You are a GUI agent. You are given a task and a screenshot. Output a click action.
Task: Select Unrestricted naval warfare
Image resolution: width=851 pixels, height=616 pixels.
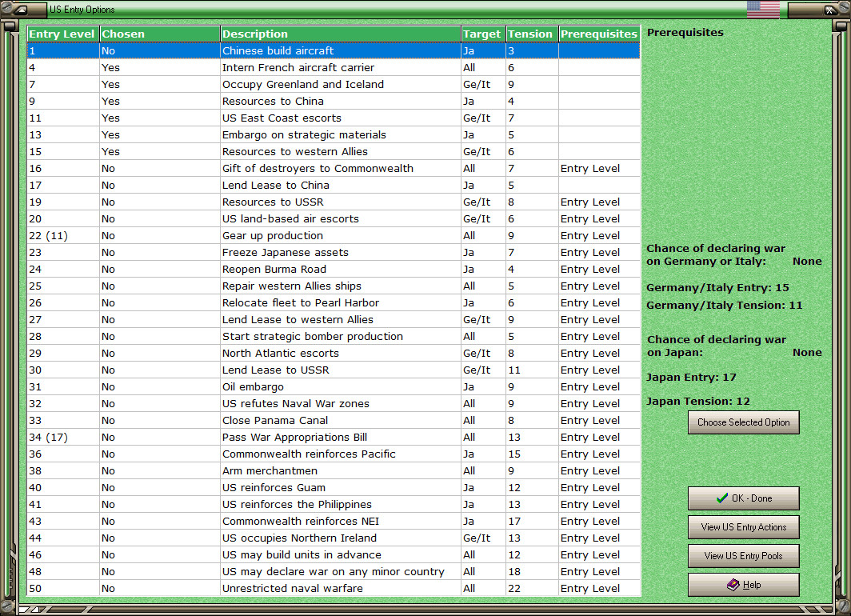(334, 589)
